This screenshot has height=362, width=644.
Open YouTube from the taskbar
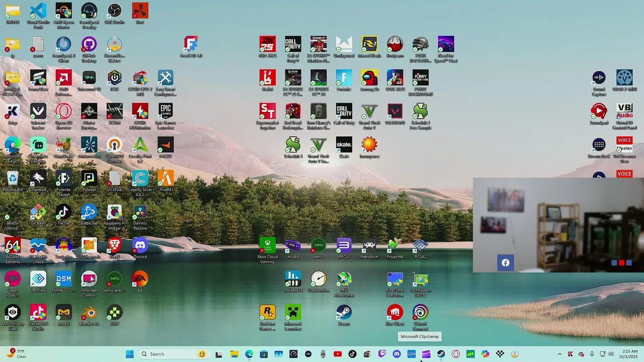(338, 354)
